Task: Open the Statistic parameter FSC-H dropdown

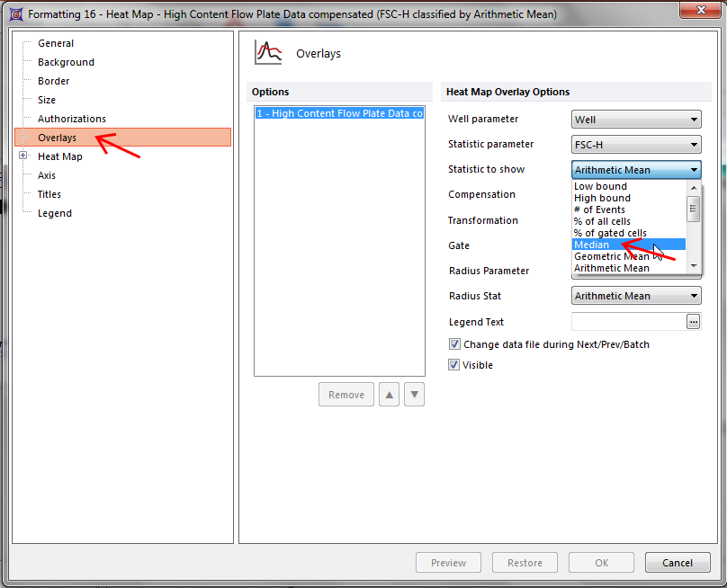Action: coord(636,145)
